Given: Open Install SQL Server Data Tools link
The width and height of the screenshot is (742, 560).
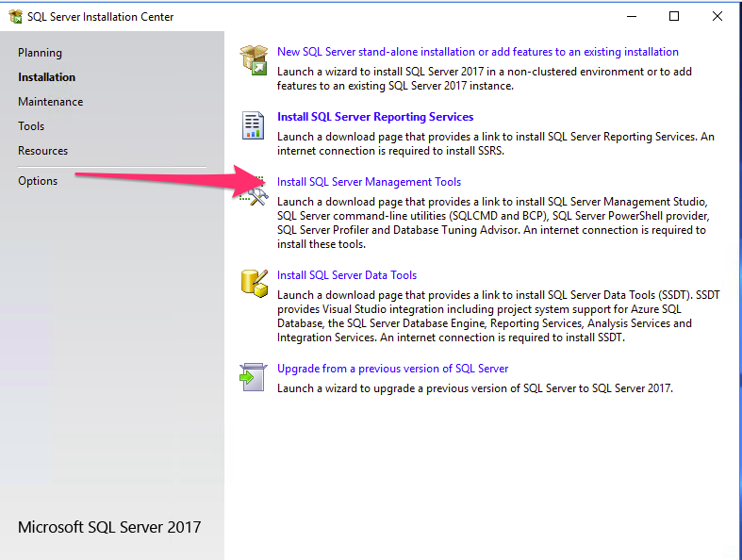Looking at the screenshot, I should [x=346, y=275].
